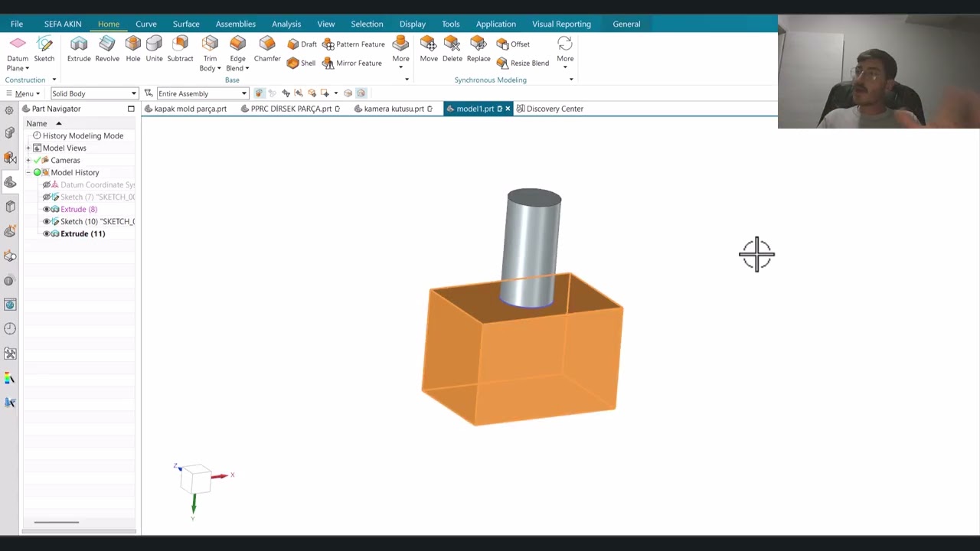
Task: Open the Discovery Center tab
Action: click(550, 109)
